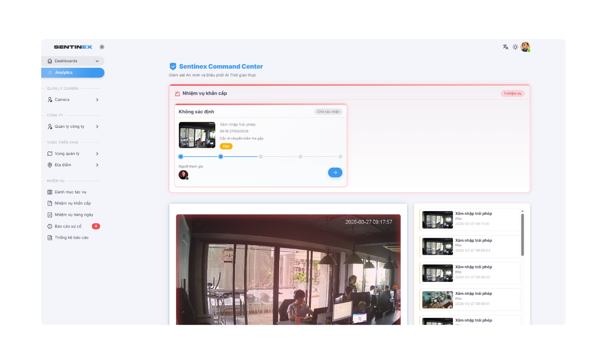The image size is (607, 364).
Task: Click the alert list vertical scrollbar
Action: pyautogui.click(x=522, y=235)
